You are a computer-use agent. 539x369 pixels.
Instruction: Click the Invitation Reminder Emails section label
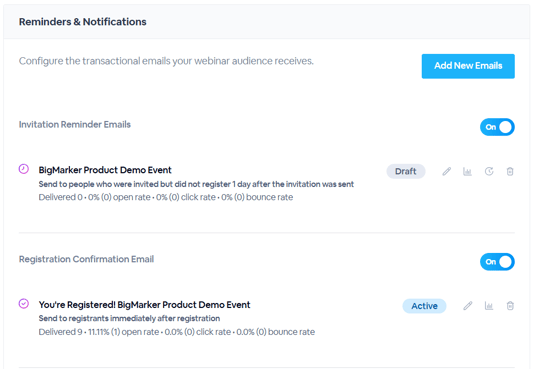(75, 124)
